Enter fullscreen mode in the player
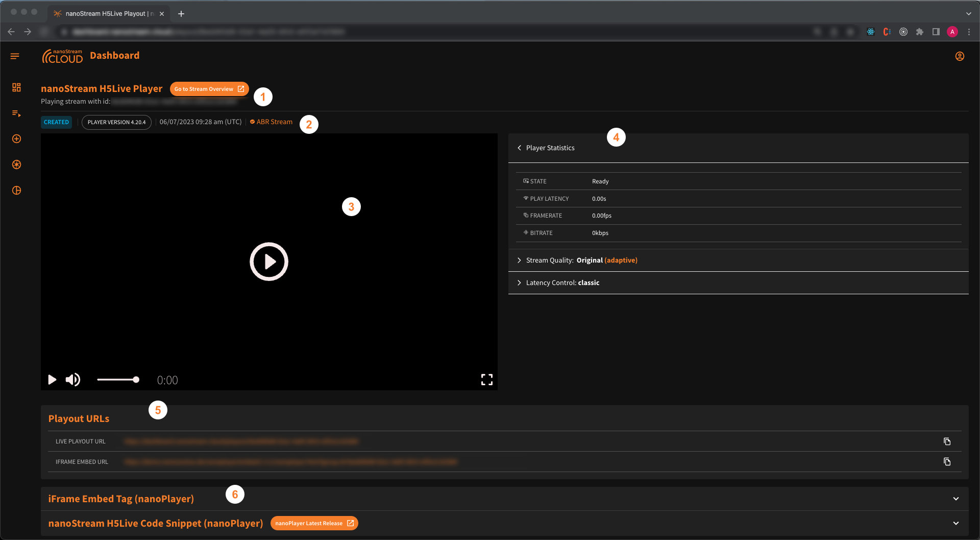The image size is (980, 540). 487,380
